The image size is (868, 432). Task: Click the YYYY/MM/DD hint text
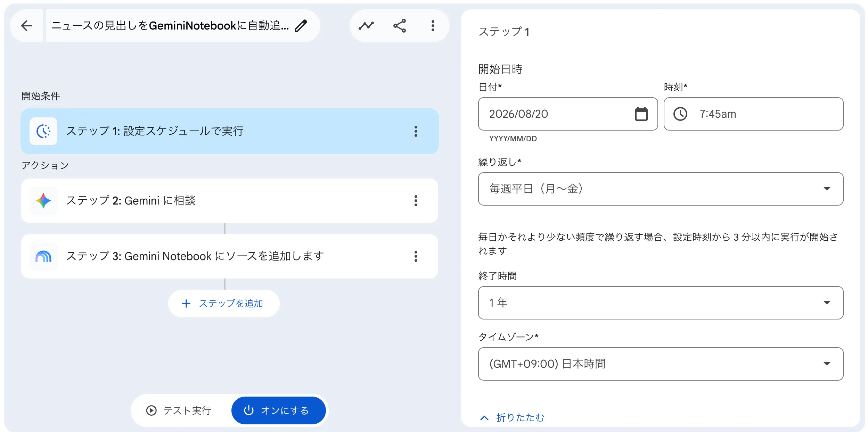513,139
